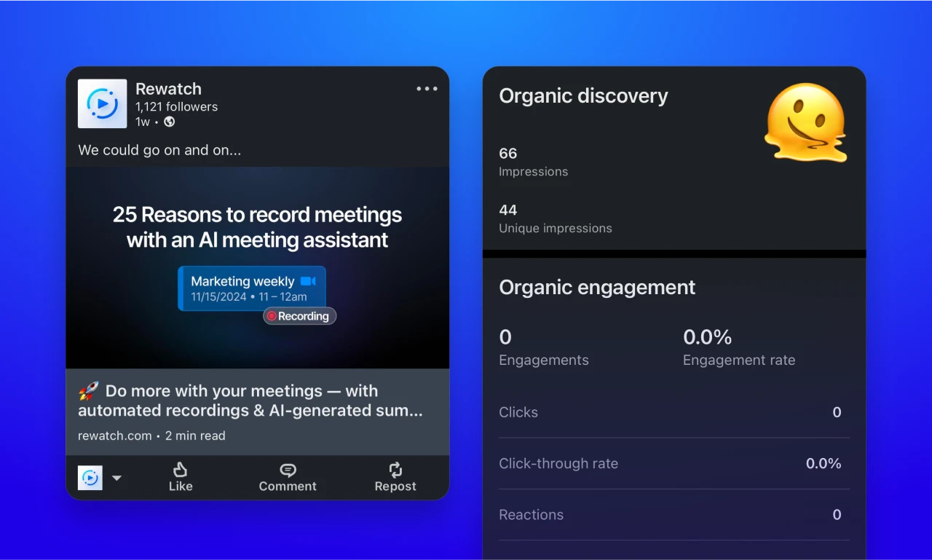Open the Rewatch company name link
This screenshot has width=932, height=560.
[168, 89]
